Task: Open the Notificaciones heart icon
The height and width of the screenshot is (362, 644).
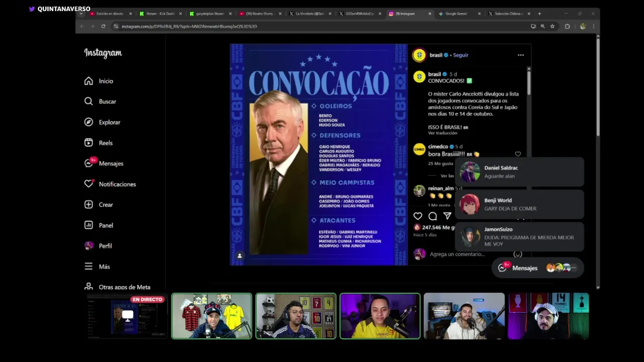Action: click(x=89, y=184)
